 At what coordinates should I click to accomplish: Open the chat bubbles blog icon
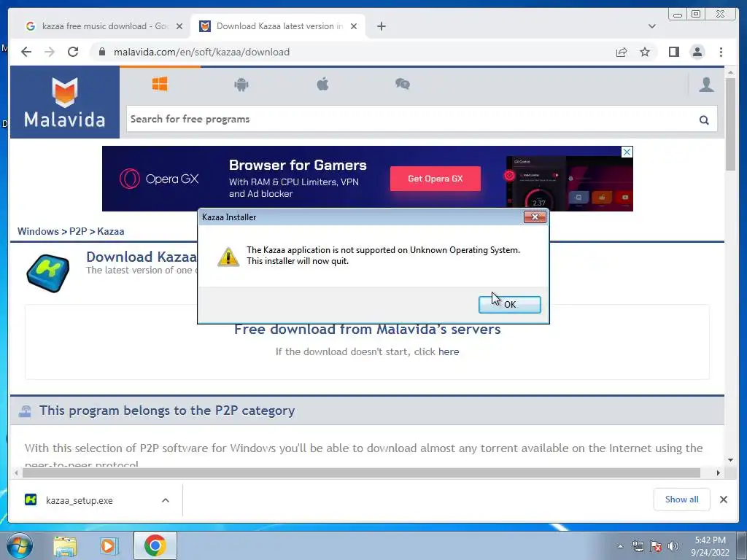click(403, 85)
